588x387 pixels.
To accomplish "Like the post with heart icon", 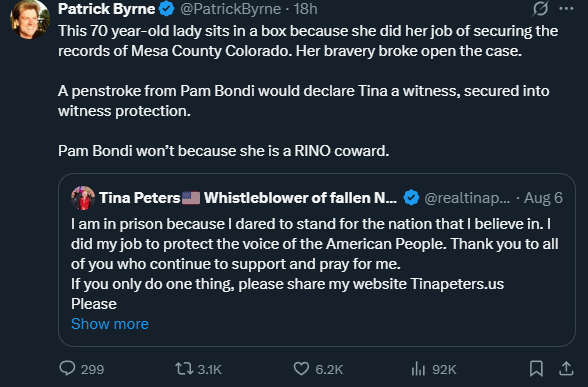I will point(301,369).
